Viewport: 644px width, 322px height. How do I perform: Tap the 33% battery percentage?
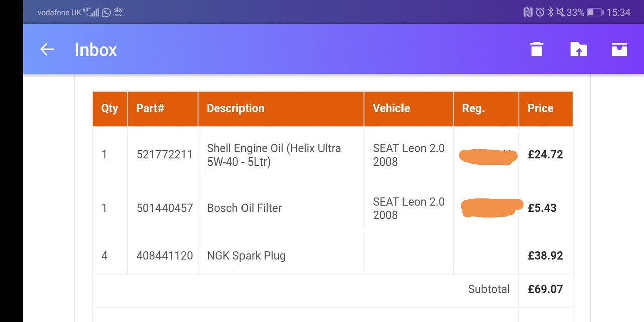coord(575,12)
